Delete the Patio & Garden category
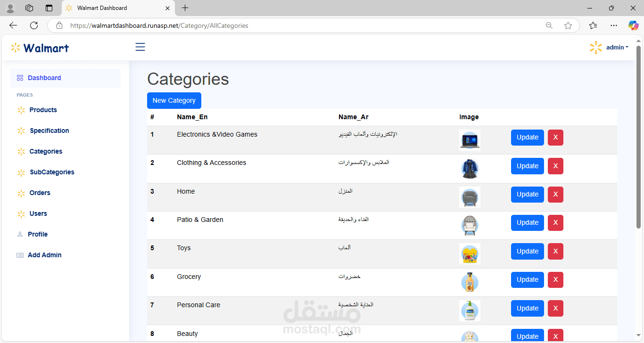 (x=555, y=223)
